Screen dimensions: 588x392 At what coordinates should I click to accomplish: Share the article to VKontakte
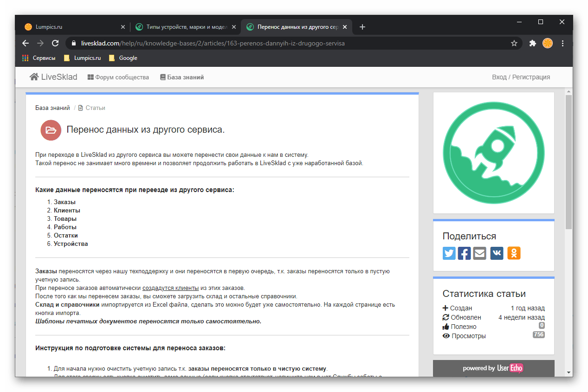point(496,253)
